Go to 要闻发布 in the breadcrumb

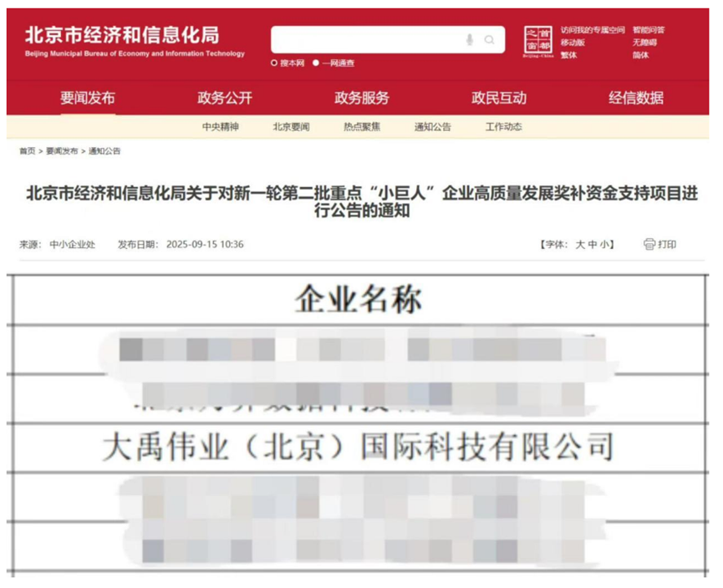pos(62,150)
